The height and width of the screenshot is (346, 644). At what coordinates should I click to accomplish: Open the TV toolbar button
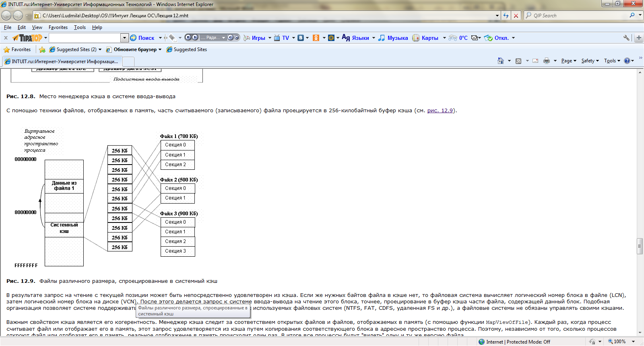(x=281, y=38)
